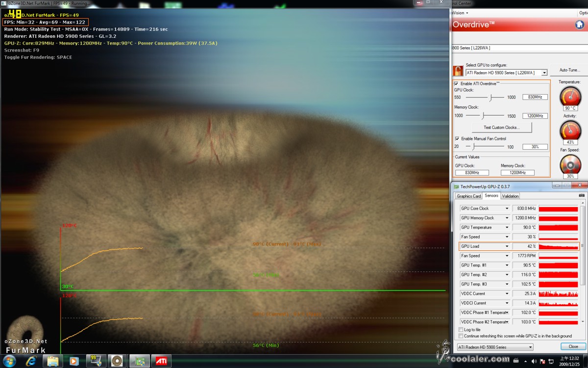Click the GPU Temp. #3 102.5 °C reading
The height and width of the screenshot is (368, 588).
point(525,284)
